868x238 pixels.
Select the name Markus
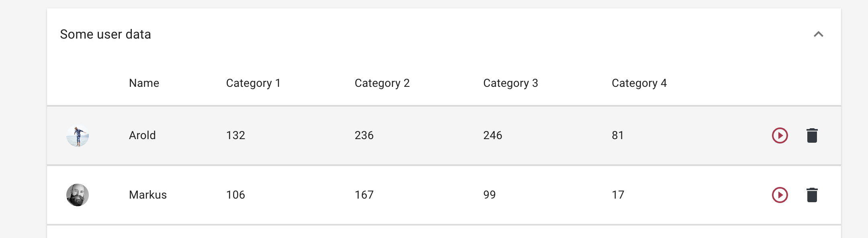tap(148, 195)
